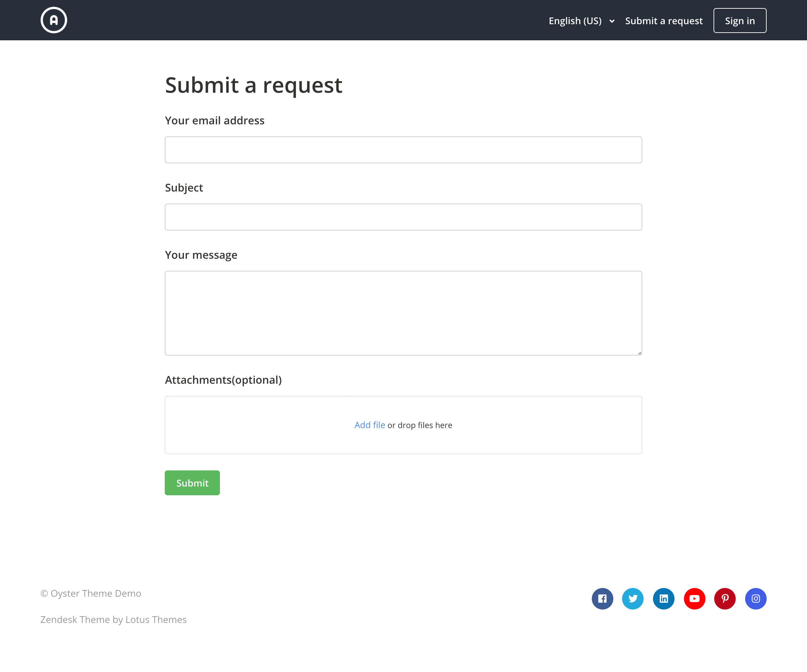
Task: Focus the Your email address field
Action: pos(403,150)
